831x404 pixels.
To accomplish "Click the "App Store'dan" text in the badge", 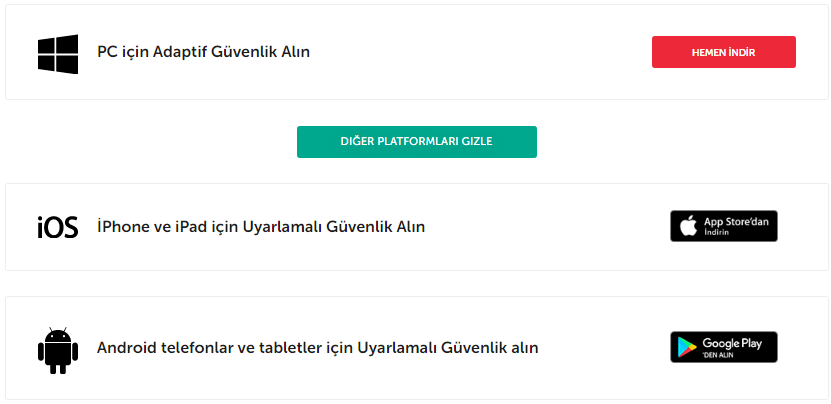I will (736, 221).
